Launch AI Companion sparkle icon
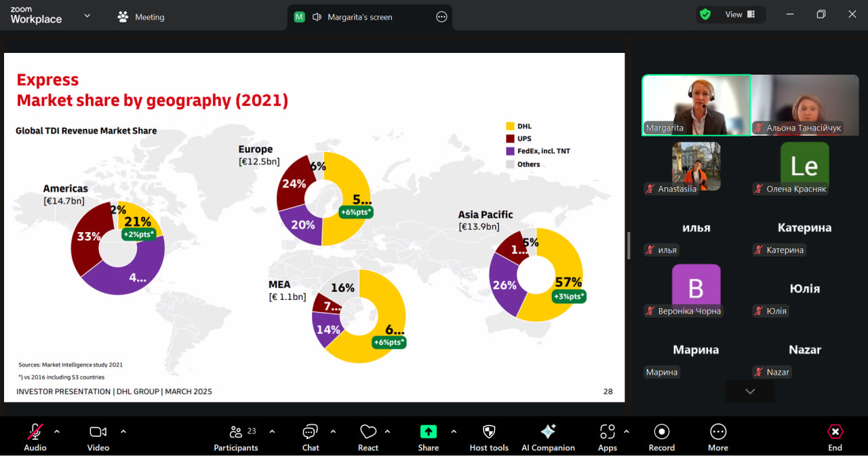Image resolution: width=868 pixels, height=456 pixels. coord(548,432)
